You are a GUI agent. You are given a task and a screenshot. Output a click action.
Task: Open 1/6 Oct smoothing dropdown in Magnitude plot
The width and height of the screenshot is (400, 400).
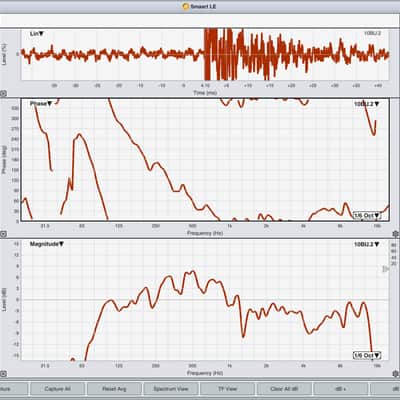click(367, 355)
